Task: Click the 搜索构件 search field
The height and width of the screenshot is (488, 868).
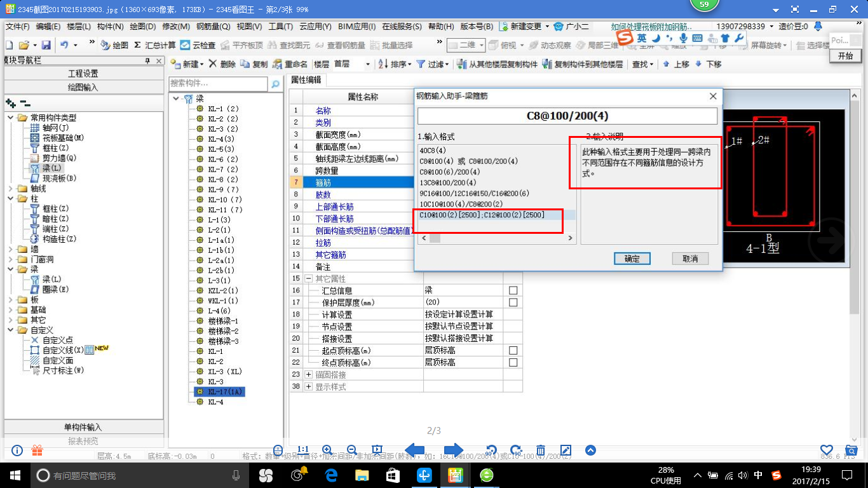Action: point(219,83)
